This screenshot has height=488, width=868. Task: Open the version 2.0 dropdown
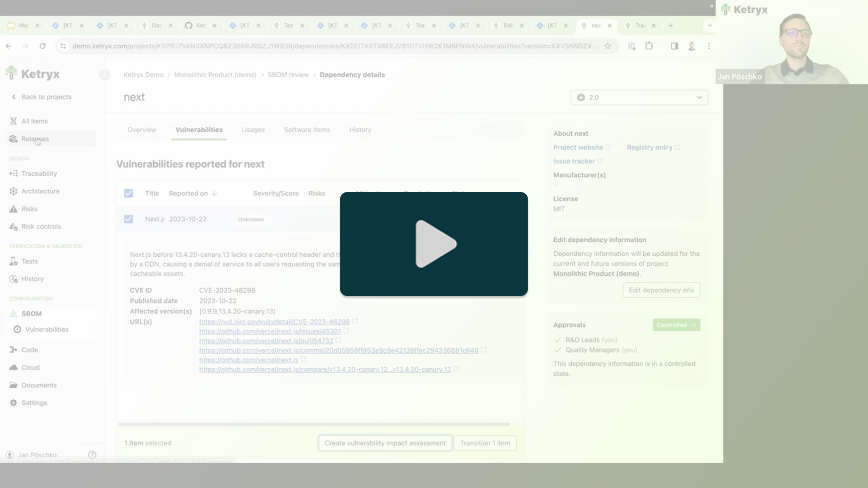[x=639, y=98]
